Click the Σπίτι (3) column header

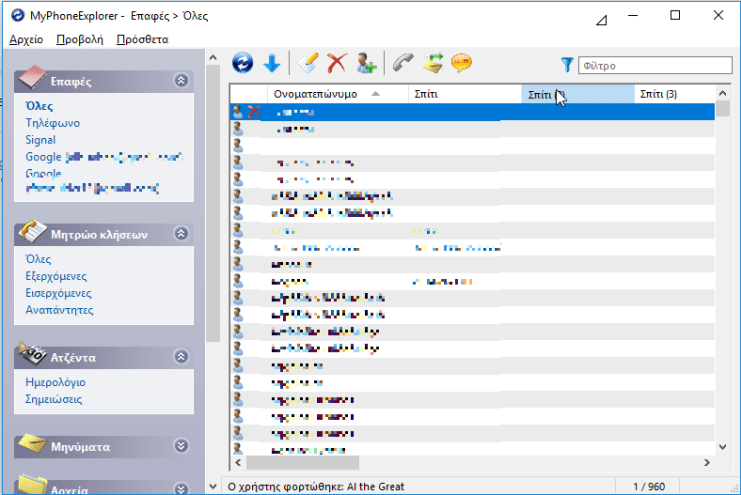(674, 94)
